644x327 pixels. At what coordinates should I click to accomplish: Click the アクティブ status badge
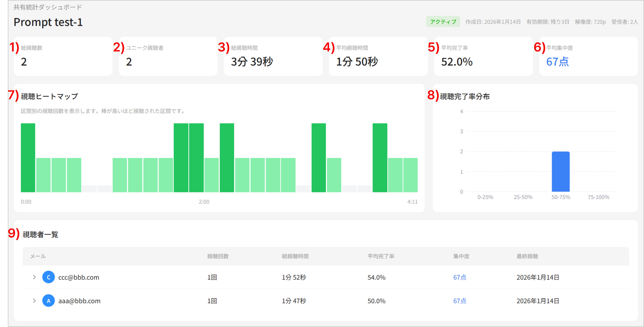click(x=443, y=22)
